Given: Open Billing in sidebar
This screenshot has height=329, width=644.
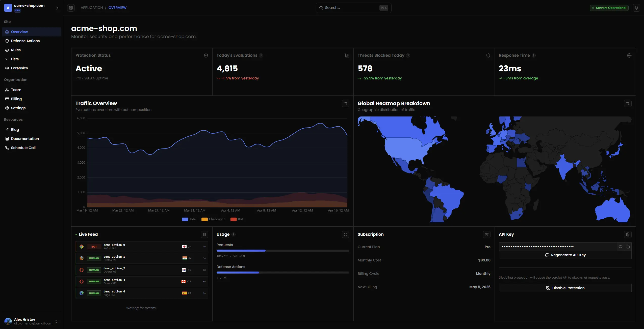Looking at the screenshot, I should pos(31,99).
